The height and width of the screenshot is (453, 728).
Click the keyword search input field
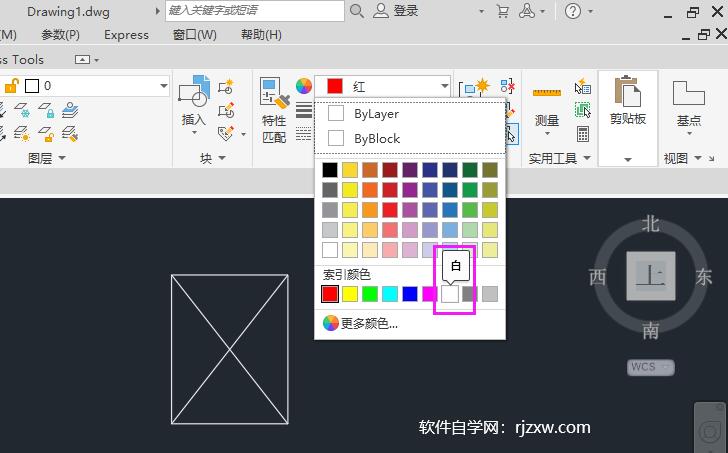point(255,11)
